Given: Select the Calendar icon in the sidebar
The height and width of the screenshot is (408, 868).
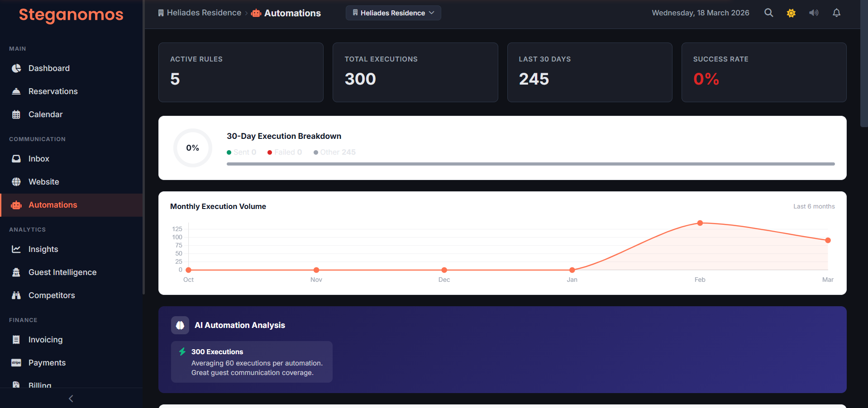Looking at the screenshot, I should pos(16,114).
